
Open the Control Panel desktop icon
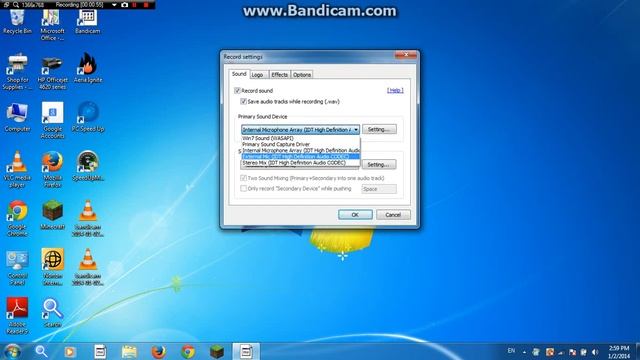(x=17, y=267)
